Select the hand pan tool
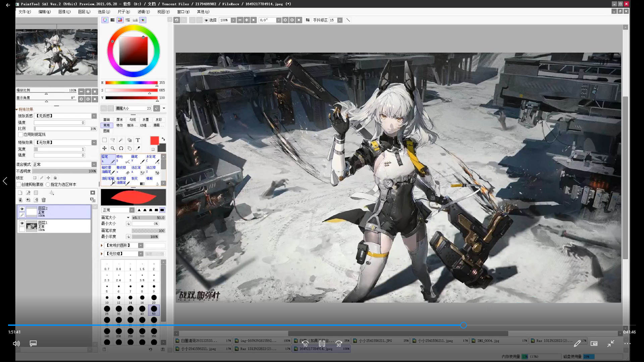 point(129,148)
